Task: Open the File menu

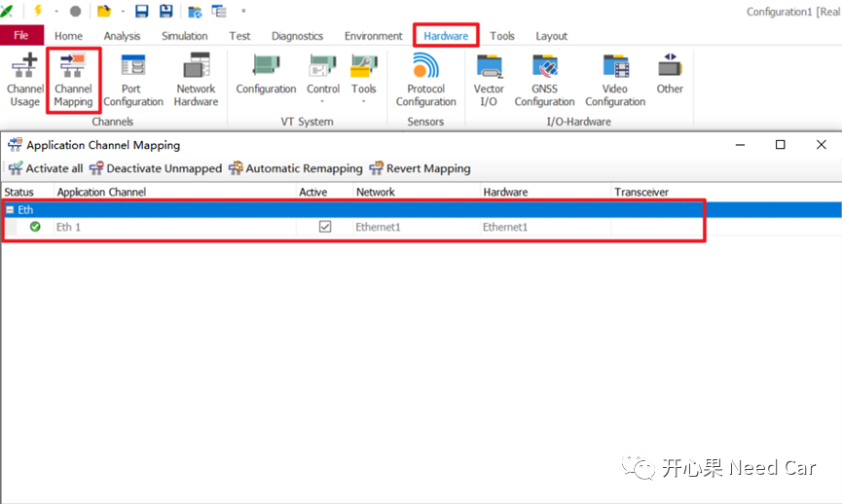Action: click(x=21, y=36)
